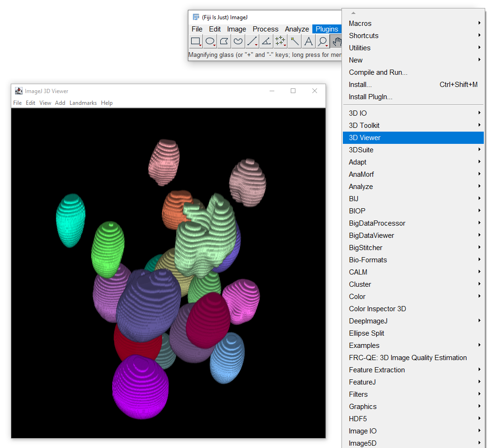This screenshot has width=496, height=448.
Task: Select the Hand scrolling tool
Action: pos(336,41)
